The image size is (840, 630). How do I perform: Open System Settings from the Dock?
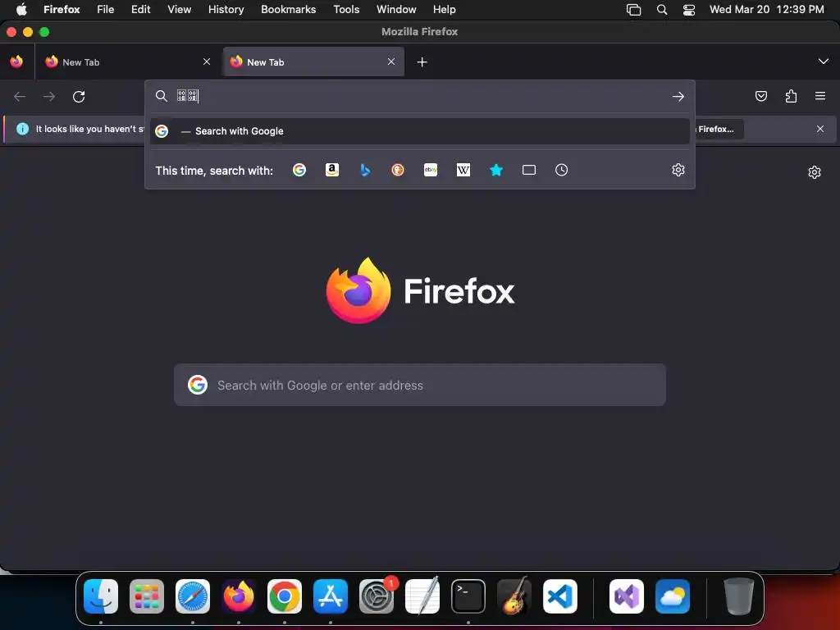[x=377, y=596]
